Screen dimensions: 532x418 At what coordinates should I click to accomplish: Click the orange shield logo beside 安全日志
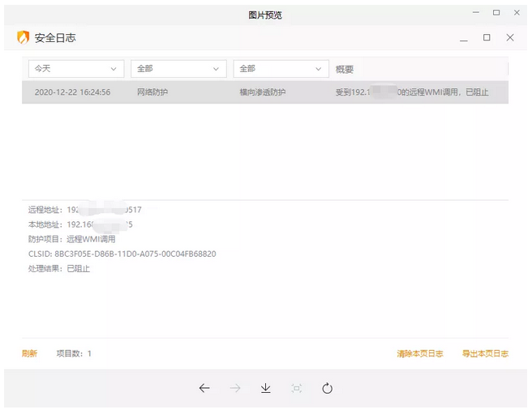click(24, 38)
